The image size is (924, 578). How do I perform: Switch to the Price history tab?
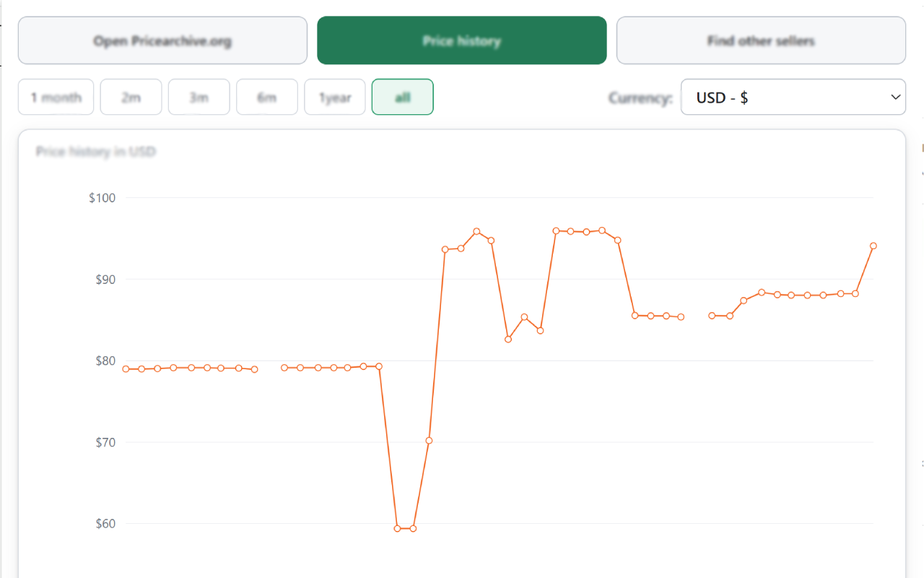[x=462, y=40]
